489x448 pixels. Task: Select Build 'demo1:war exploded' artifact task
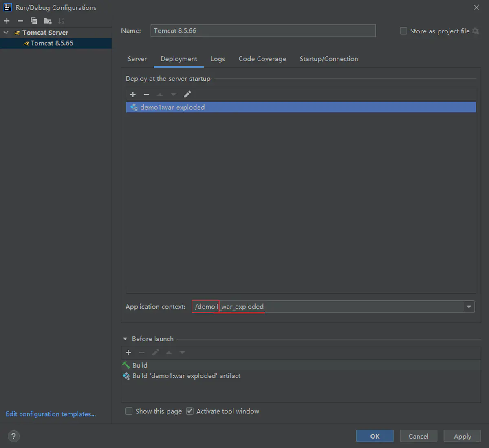[x=301, y=376]
